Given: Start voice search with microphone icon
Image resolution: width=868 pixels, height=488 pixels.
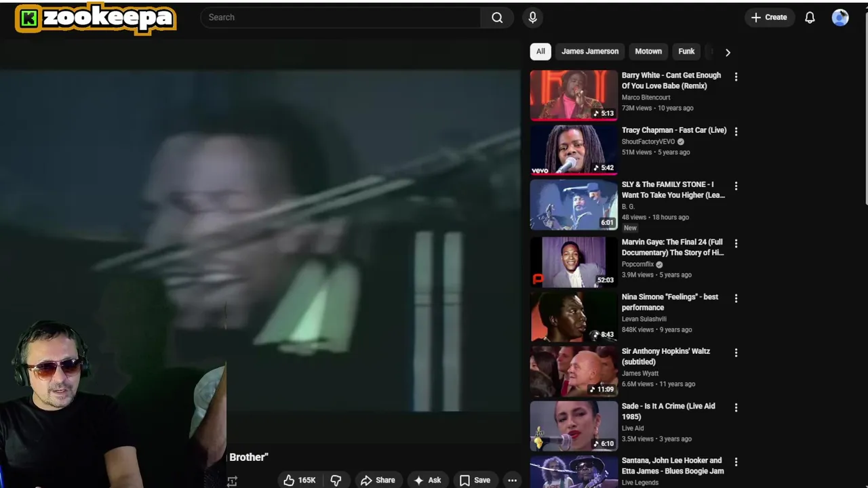Looking at the screenshot, I should coord(532,18).
